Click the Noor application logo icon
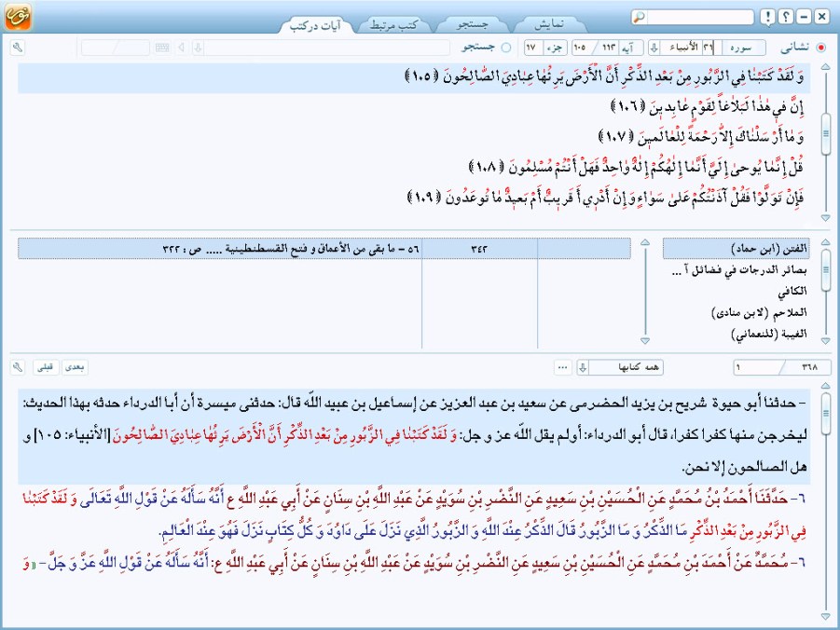Screen dimensions: 840x630 [x=18, y=17]
